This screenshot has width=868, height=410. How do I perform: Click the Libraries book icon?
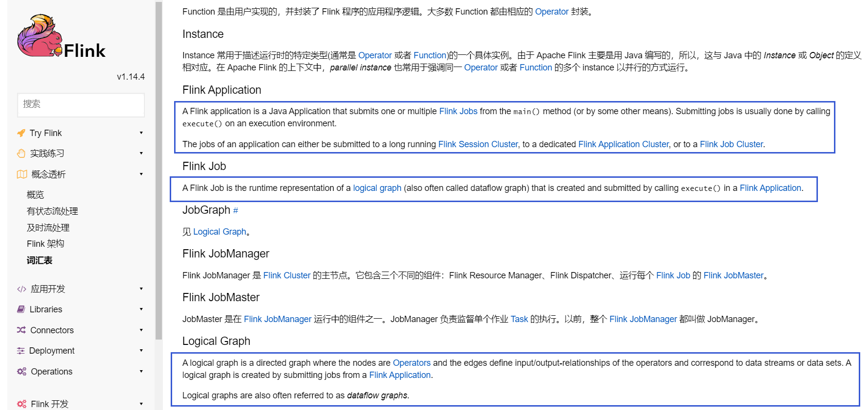coord(21,309)
